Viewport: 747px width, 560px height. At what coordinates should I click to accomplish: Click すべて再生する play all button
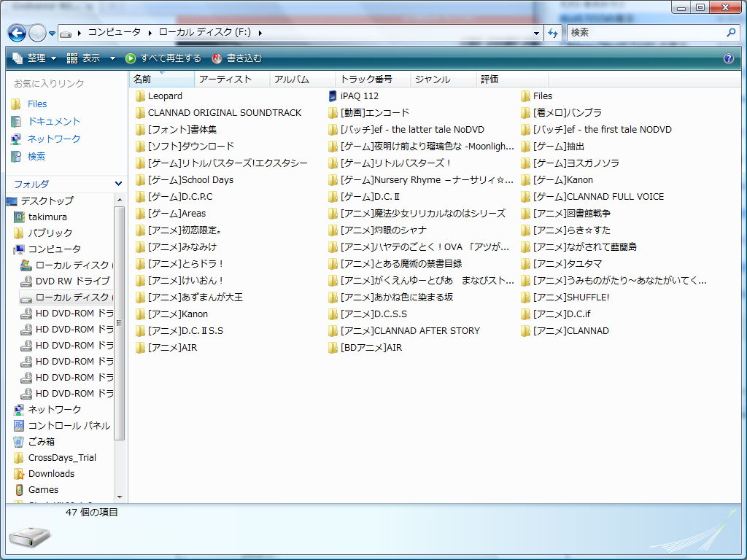[x=163, y=58]
